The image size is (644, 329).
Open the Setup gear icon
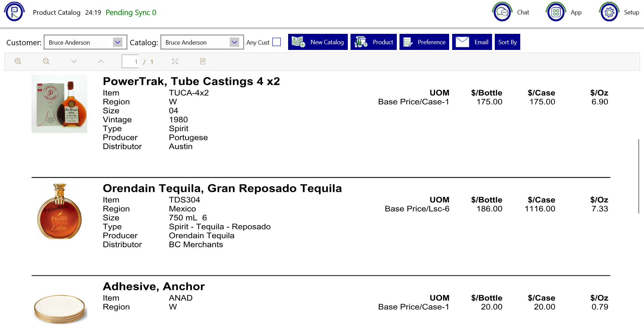[609, 12]
